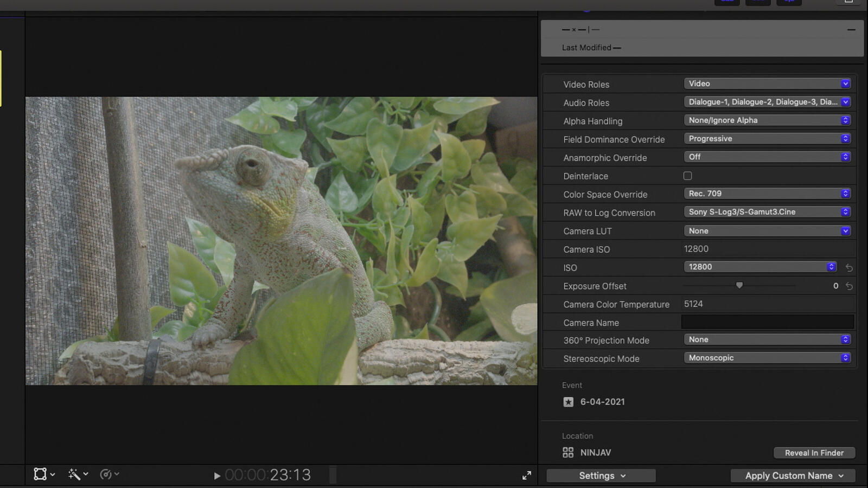
Task: Open the Settings popup button
Action: (x=601, y=476)
